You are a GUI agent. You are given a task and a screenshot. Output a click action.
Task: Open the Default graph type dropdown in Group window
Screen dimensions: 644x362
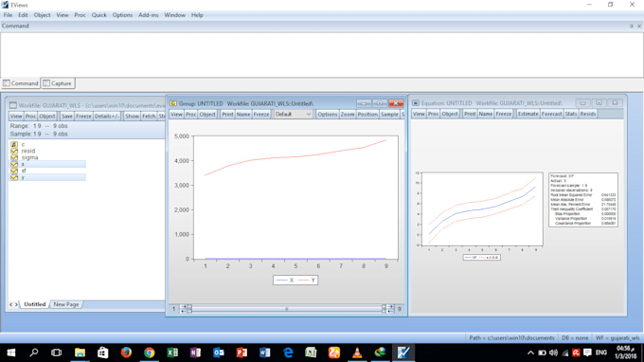(x=293, y=115)
